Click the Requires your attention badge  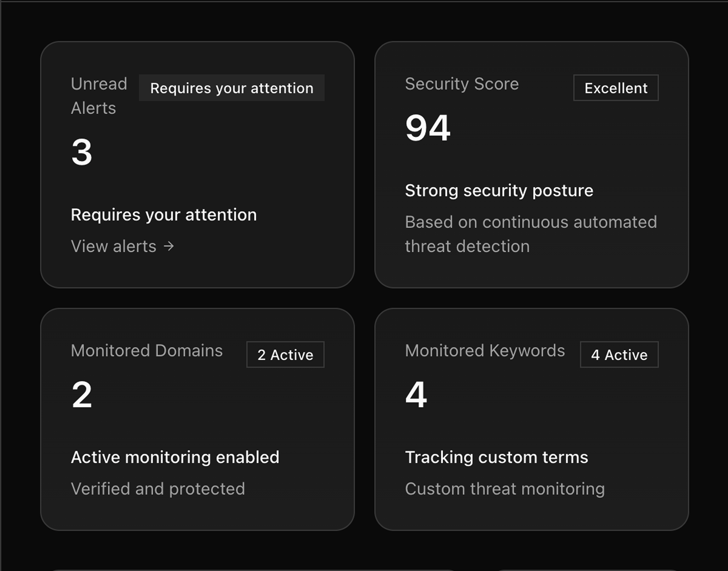coord(231,88)
